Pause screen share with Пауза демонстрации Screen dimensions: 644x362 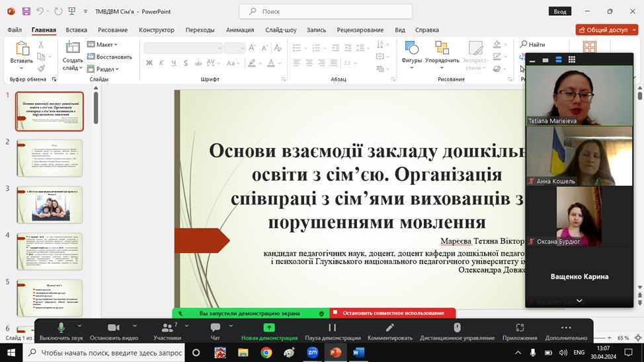pos(333,328)
